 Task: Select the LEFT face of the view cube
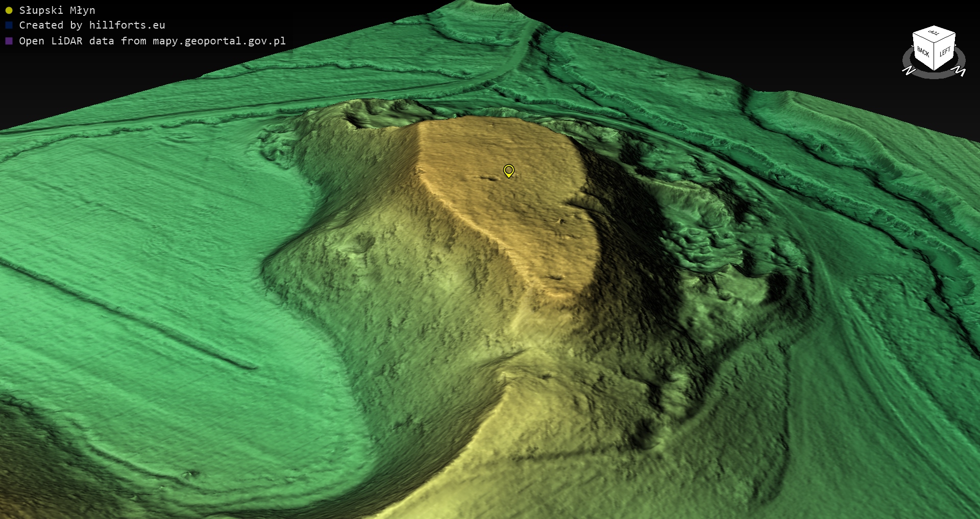coord(945,52)
